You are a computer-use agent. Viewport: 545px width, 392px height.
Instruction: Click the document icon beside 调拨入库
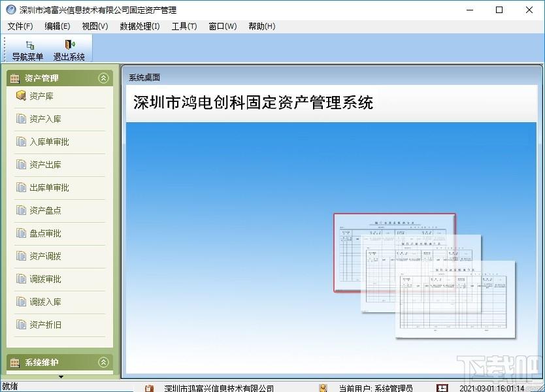[x=21, y=302]
